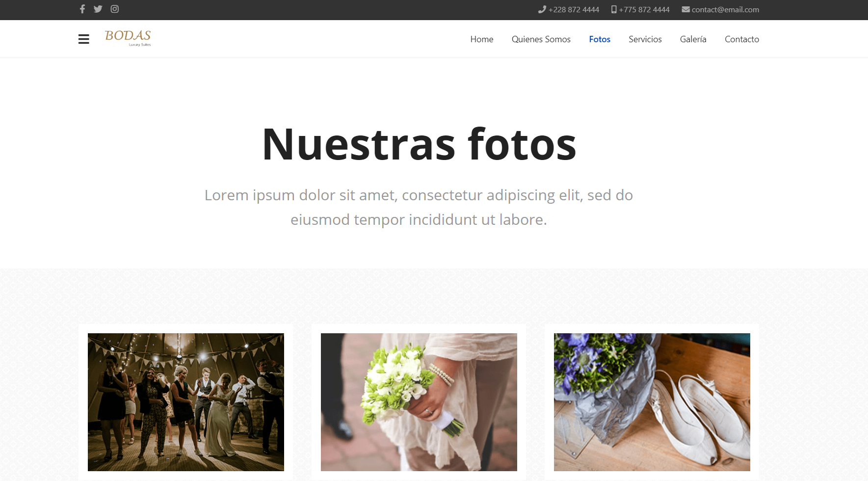Open the Galería page
Viewport: 868px width, 481px height.
(693, 39)
